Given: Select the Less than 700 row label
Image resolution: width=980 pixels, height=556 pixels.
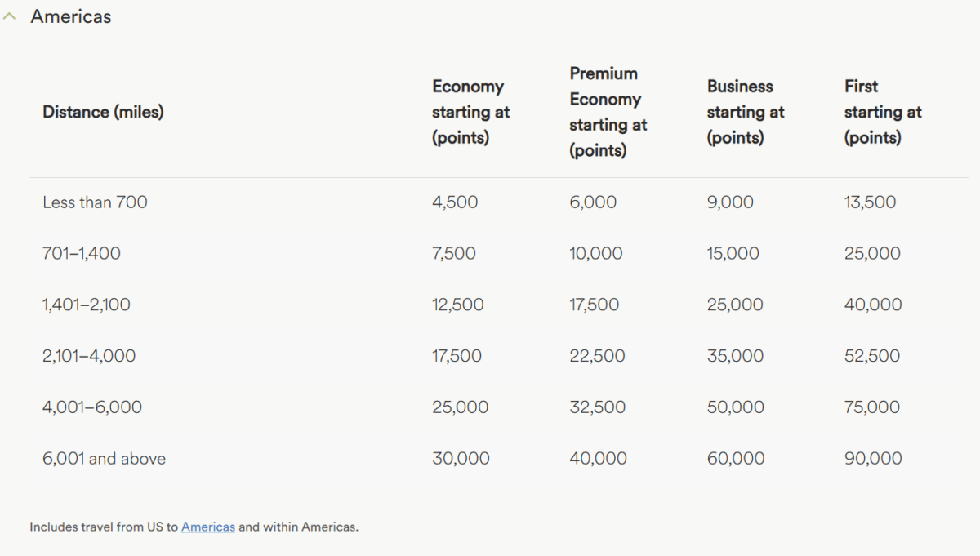Looking at the screenshot, I should click(x=95, y=202).
